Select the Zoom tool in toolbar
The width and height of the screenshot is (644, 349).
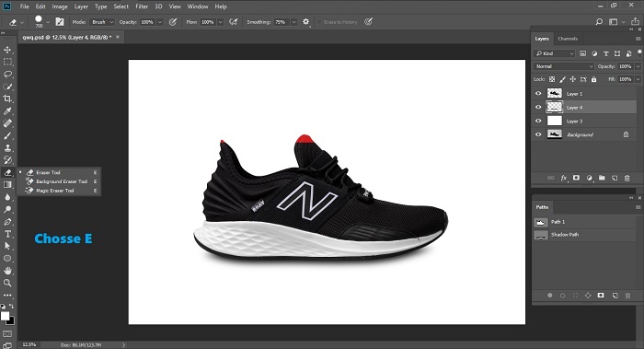7,283
